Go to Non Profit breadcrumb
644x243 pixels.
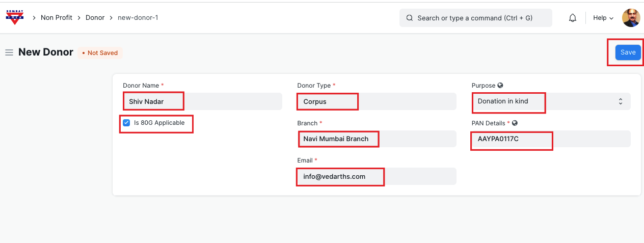tap(57, 18)
